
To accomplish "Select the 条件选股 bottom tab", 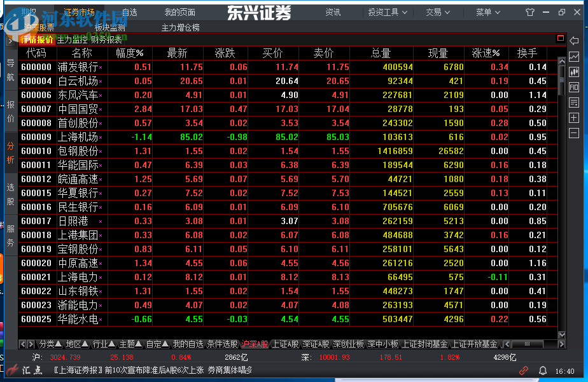I will click(222, 344).
